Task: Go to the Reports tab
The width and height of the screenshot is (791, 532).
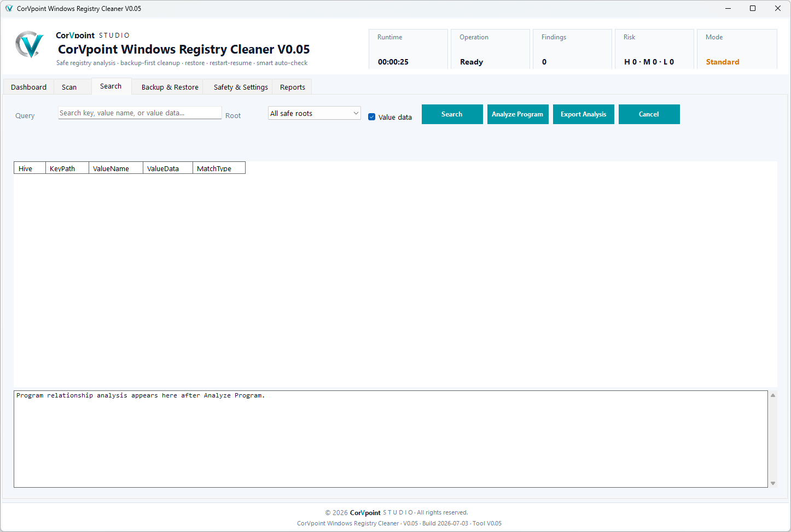Action: click(293, 87)
